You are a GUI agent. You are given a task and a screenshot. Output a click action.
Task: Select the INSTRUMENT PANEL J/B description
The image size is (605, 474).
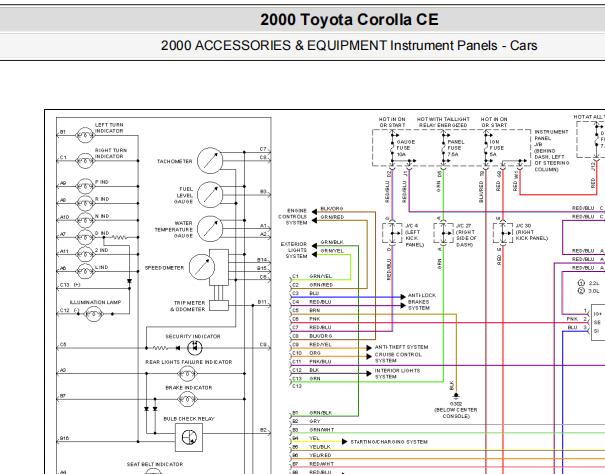(x=552, y=151)
